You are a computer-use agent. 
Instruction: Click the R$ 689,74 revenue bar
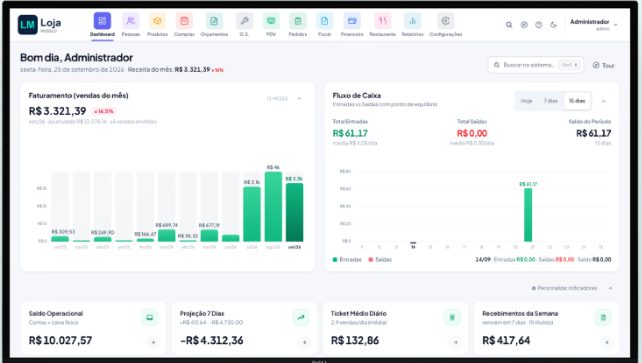167,235
